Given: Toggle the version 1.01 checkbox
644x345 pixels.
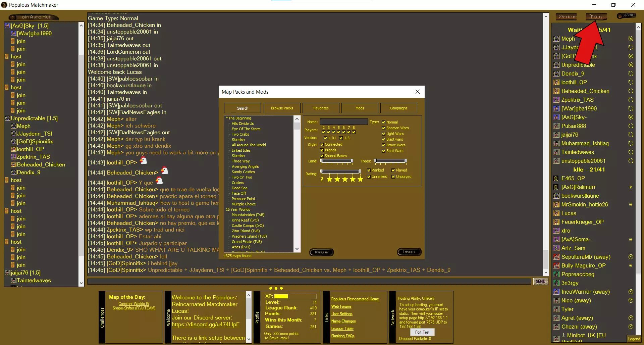Looking at the screenshot, I should pyautogui.click(x=325, y=138).
